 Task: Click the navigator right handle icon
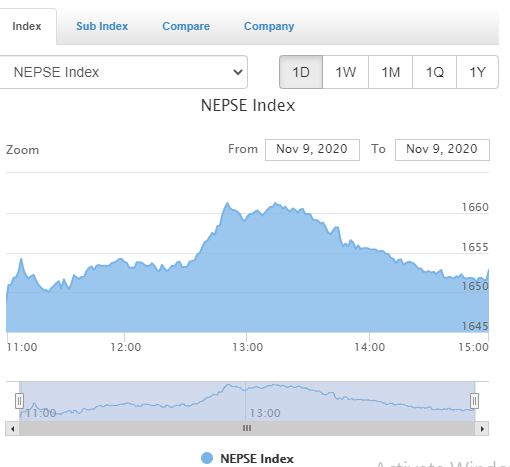click(474, 401)
